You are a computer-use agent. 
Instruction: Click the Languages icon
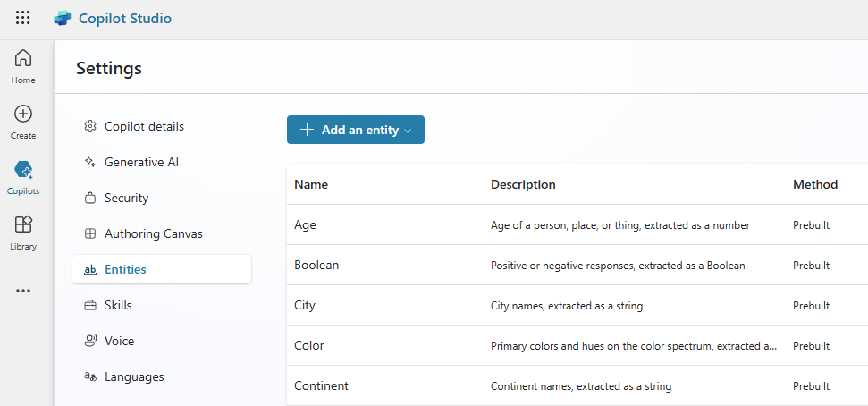90,376
